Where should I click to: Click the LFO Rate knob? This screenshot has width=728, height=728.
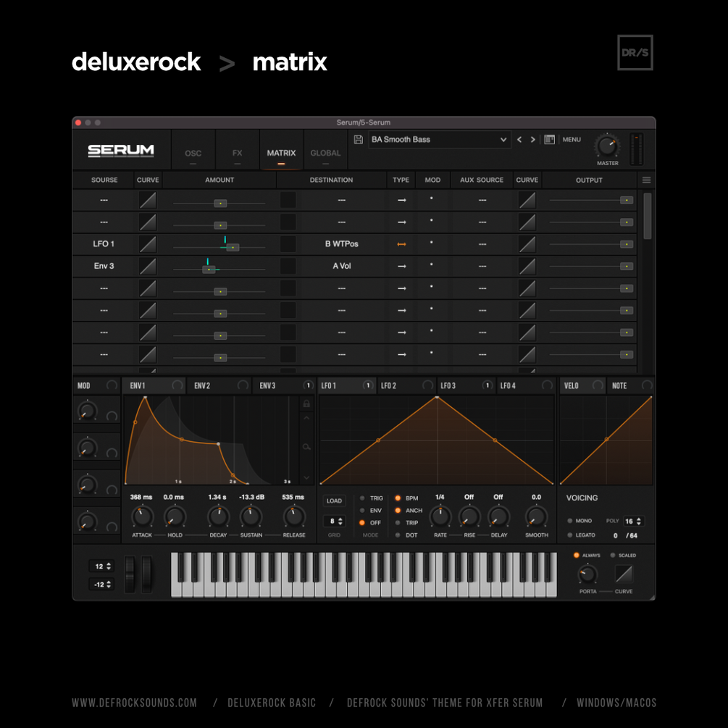point(440,516)
